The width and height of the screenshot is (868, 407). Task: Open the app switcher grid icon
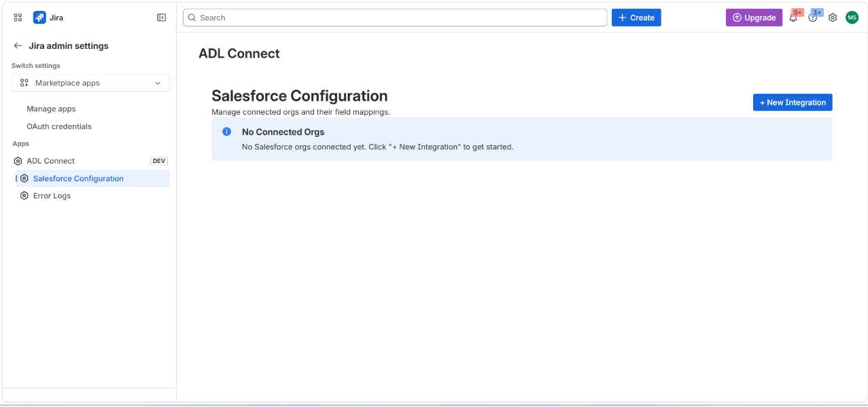tap(18, 18)
